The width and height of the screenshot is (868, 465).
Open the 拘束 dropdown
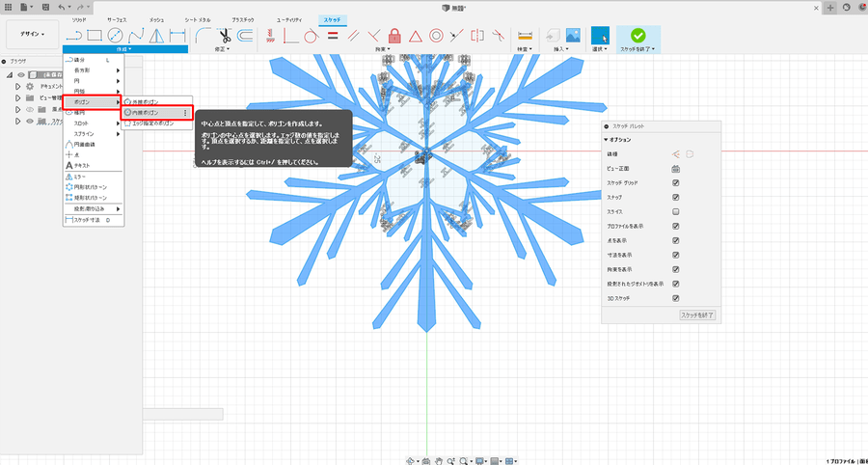(x=384, y=49)
